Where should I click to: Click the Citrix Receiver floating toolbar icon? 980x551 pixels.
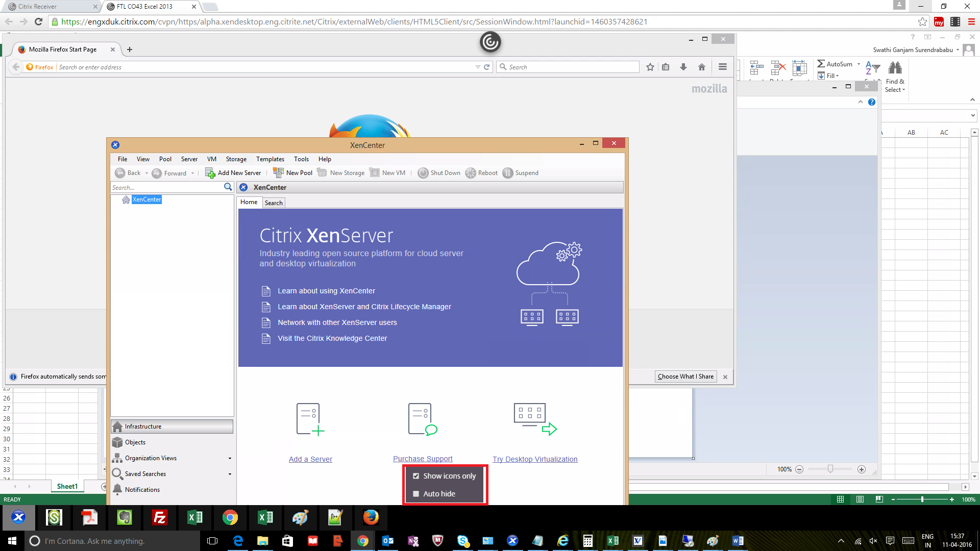click(x=490, y=42)
